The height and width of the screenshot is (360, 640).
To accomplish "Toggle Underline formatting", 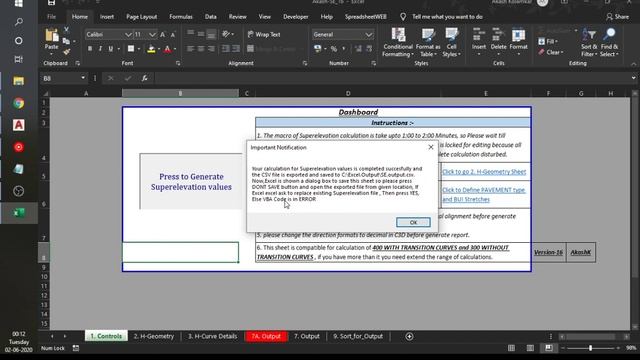I will (111, 49).
